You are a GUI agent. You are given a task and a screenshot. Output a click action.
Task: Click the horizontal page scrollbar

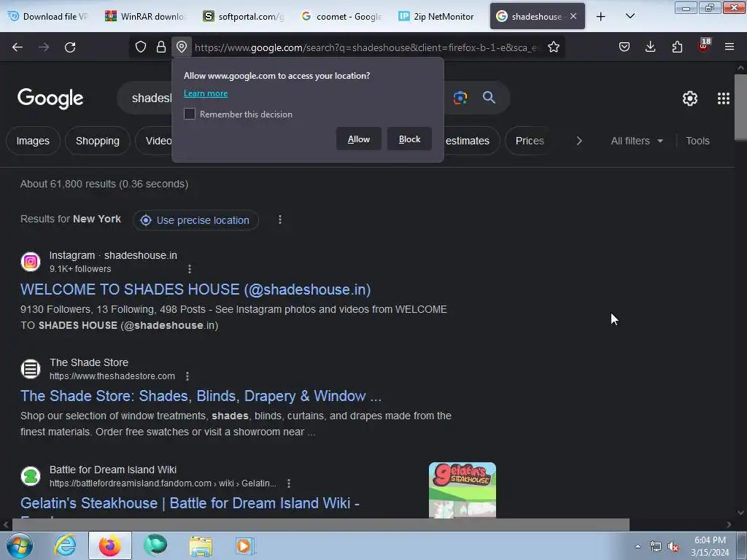(x=321, y=524)
